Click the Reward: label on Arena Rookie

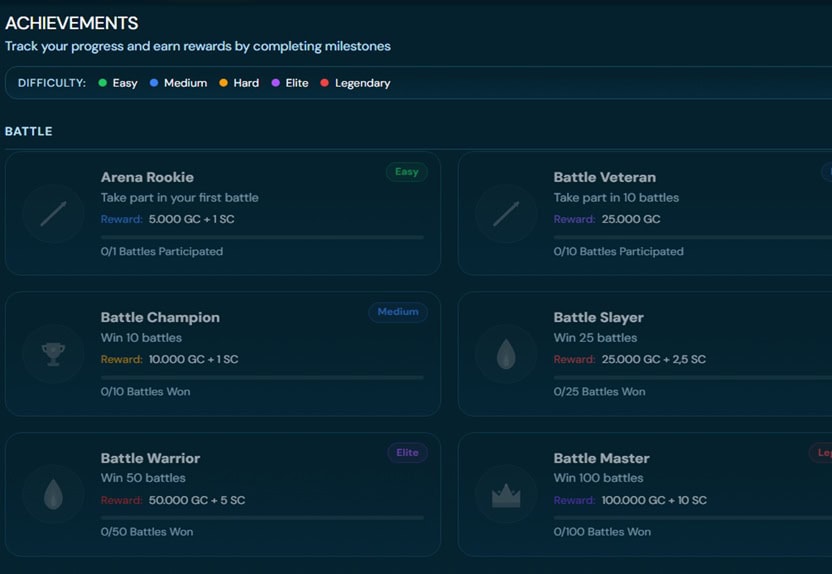point(122,219)
